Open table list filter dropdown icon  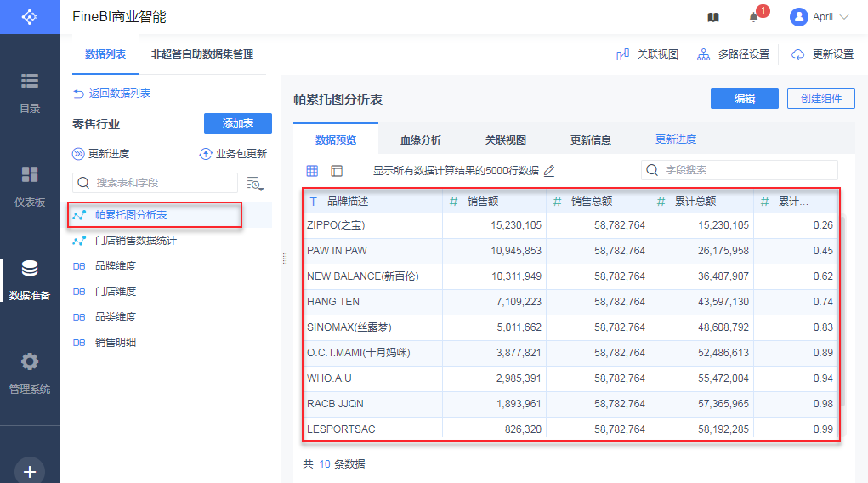coord(255,183)
